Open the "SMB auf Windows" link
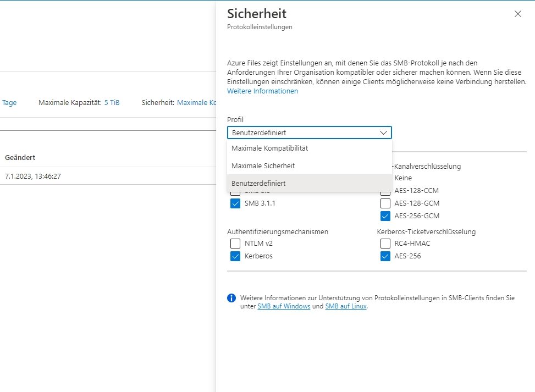The width and height of the screenshot is (535, 392). click(283, 306)
